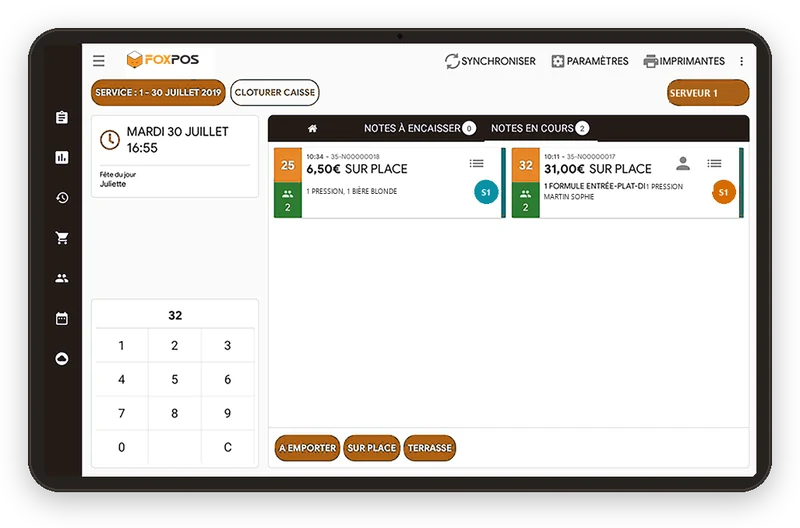Open table 32 note card

pyautogui.click(x=627, y=183)
